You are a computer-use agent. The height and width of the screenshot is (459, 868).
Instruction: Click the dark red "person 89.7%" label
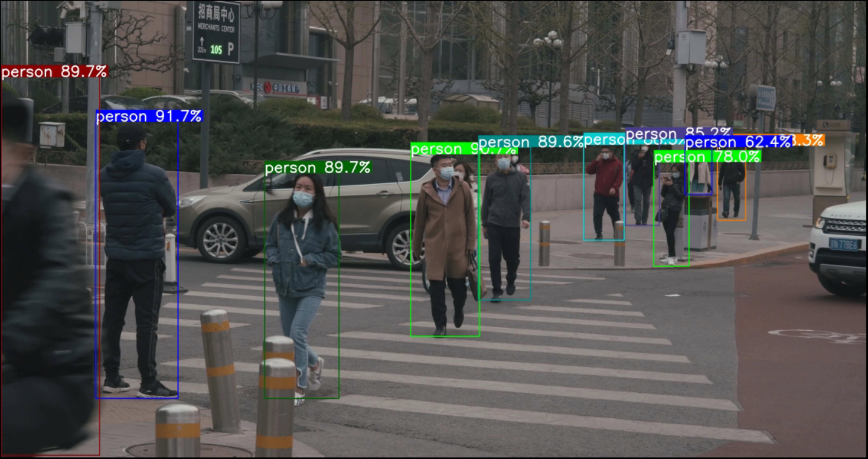click(54, 72)
